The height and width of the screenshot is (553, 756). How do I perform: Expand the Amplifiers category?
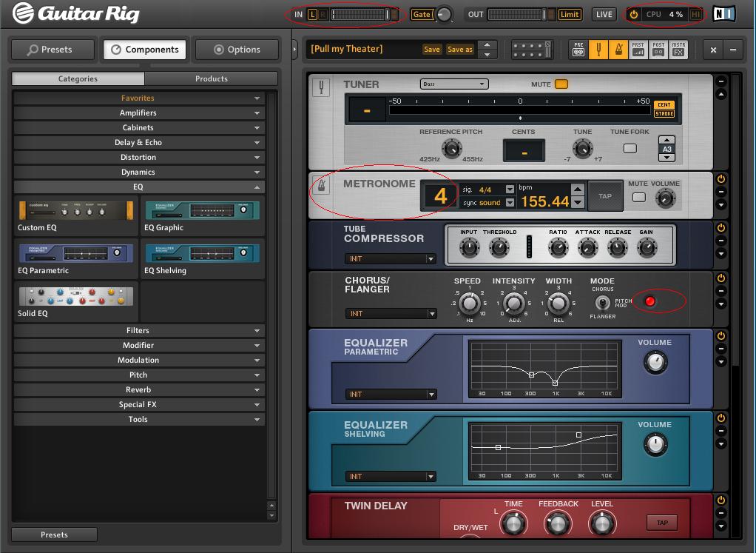138,113
